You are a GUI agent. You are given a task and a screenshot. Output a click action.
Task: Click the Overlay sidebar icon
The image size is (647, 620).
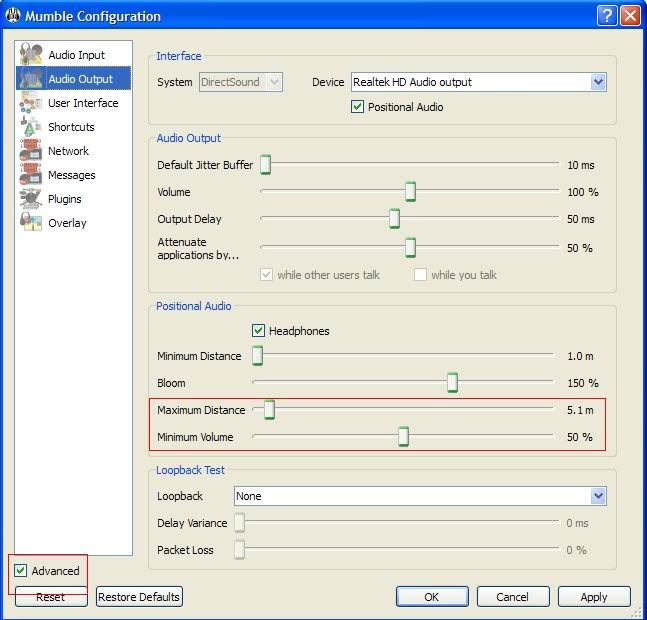tap(31, 222)
